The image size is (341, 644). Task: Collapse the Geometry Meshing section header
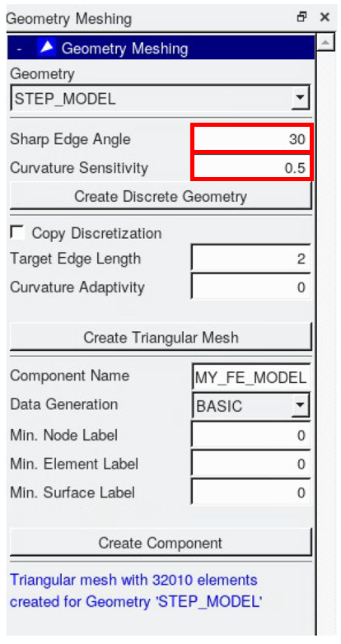19,49
